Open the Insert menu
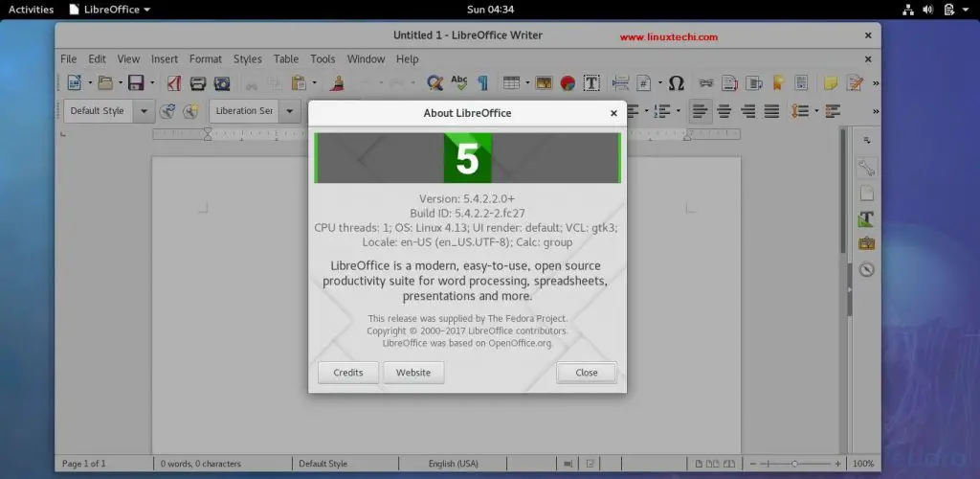 coord(165,58)
